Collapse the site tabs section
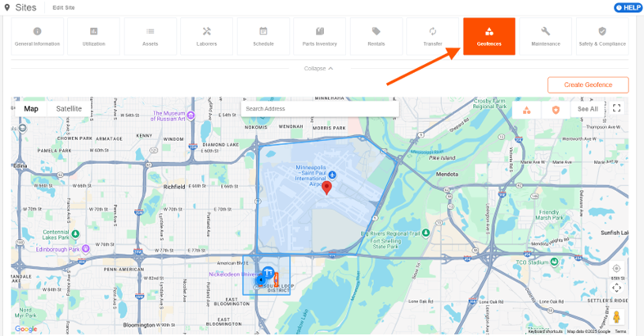This screenshot has height=336, width=644. 318,69
